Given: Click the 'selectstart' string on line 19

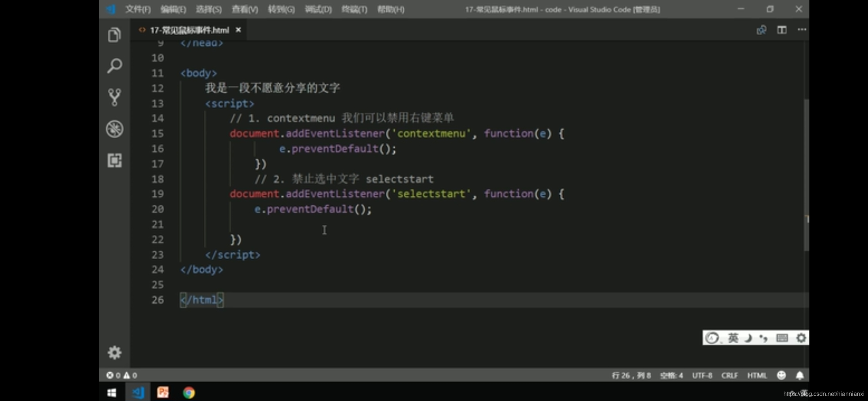Looking at the screenshot, I should click(431, 194).
